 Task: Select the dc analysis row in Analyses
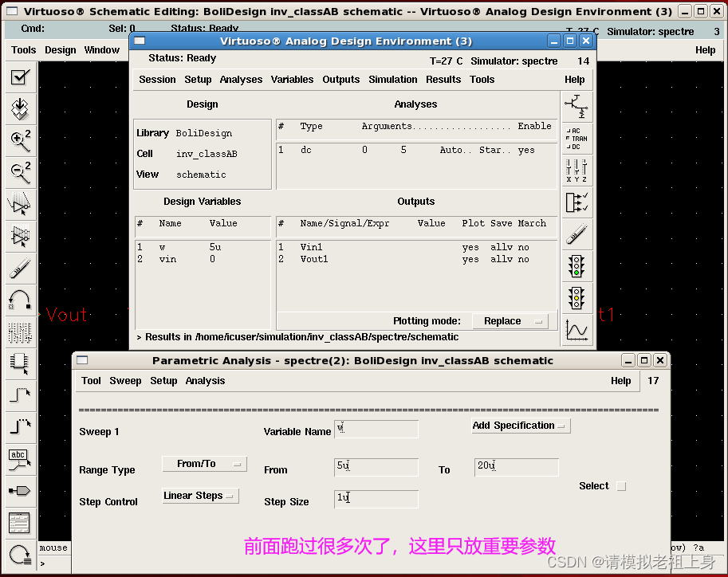point(416,150)
